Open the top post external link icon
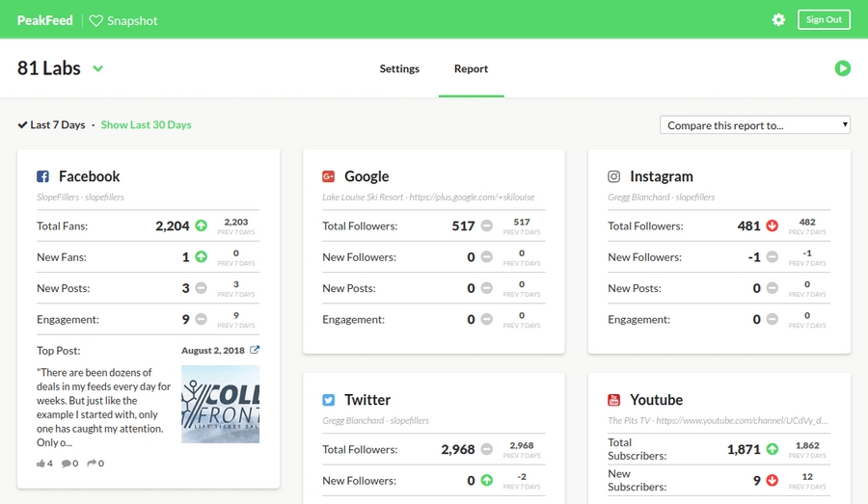The width and height of the screenshot is (868, 504). pyautogui.click(x=255, y=350)
